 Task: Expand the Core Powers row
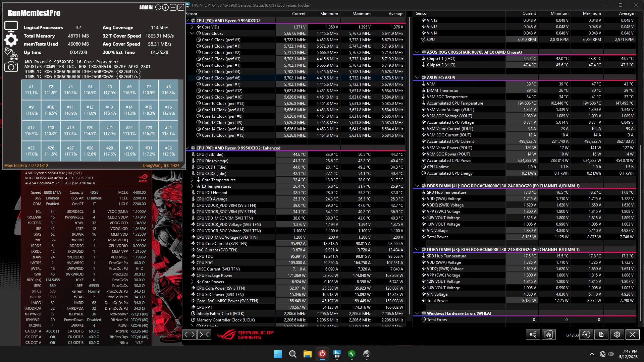coord(193,282)
